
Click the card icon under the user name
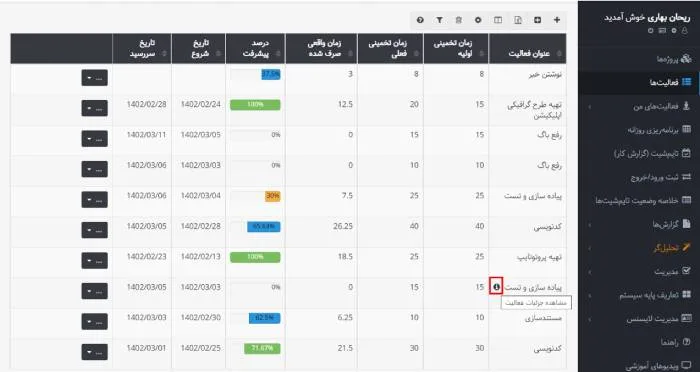[x=662, y=31]
